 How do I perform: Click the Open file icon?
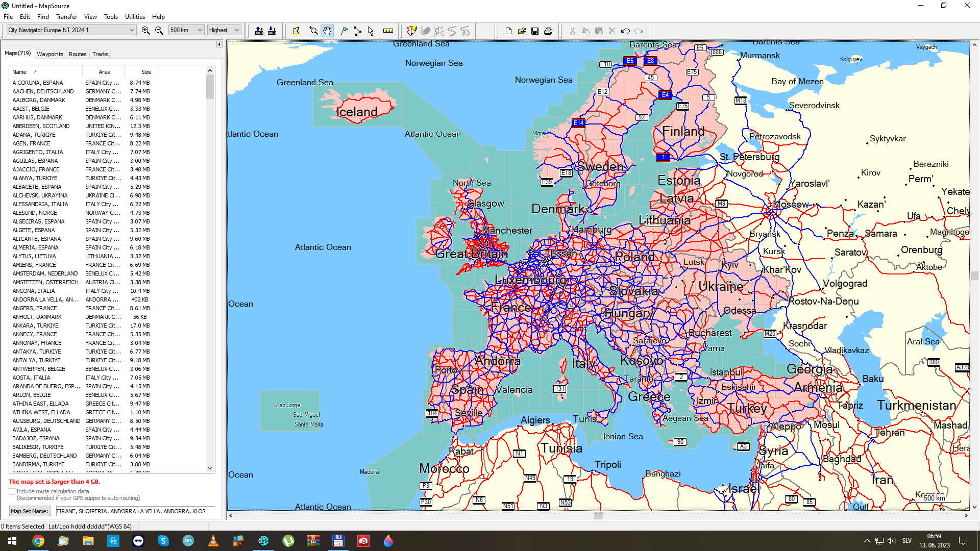pyautogui.click(x=522, y=31)
